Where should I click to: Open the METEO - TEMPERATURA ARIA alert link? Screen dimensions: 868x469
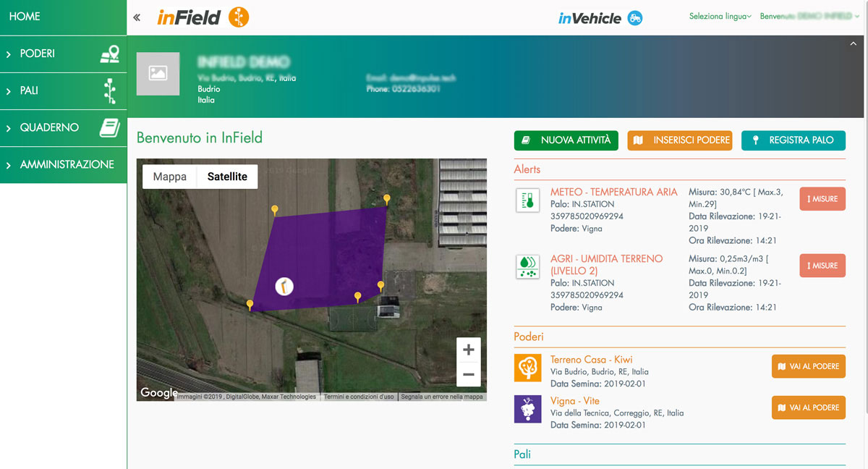(x=614, y=193)
